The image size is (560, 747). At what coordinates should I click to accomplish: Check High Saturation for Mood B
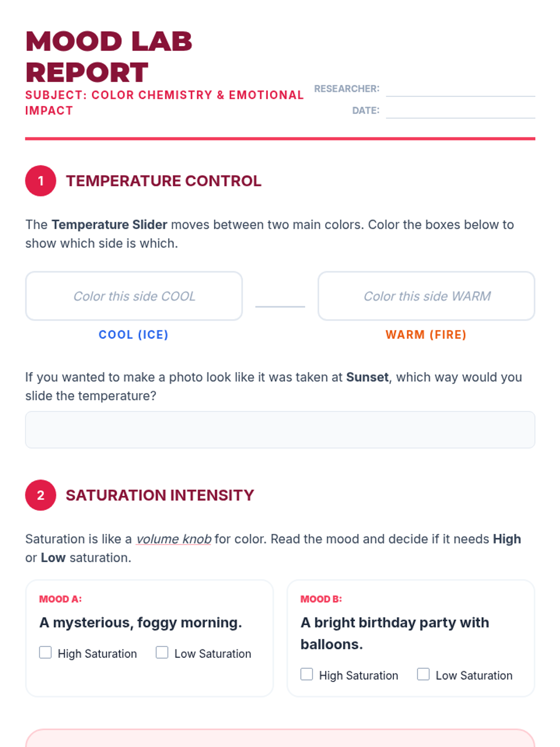click(307, 674)
